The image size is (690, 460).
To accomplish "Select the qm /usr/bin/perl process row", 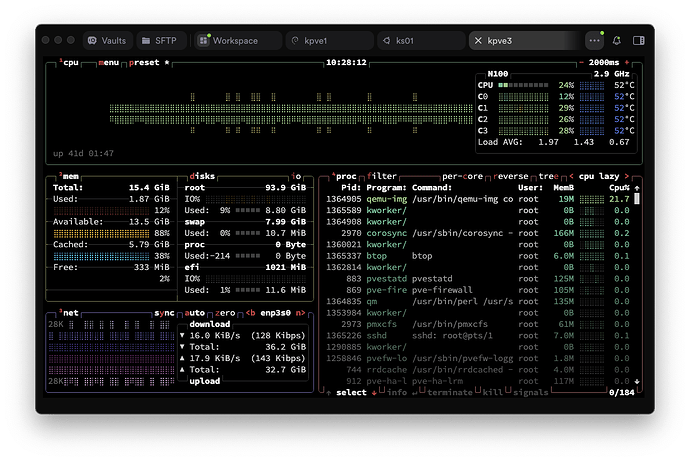I will tap(477, 302).
